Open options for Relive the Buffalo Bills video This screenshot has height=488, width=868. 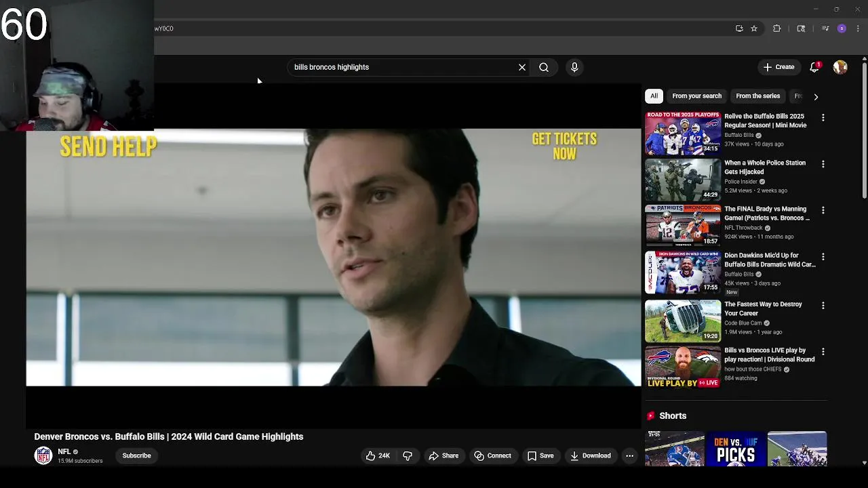pos(823,118)
